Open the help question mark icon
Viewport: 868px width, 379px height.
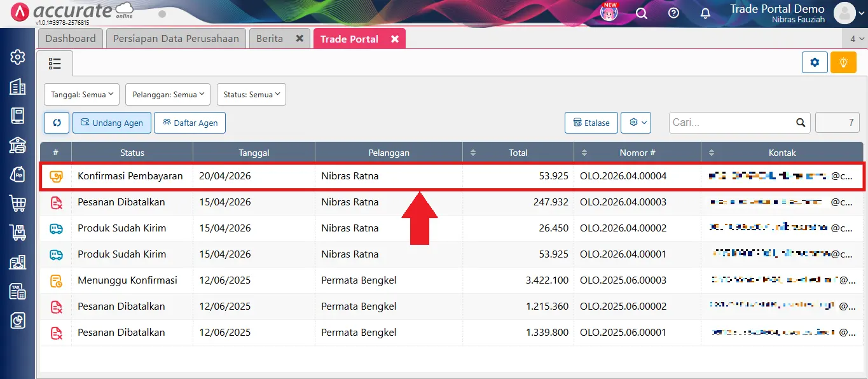[x=674, y=13]
